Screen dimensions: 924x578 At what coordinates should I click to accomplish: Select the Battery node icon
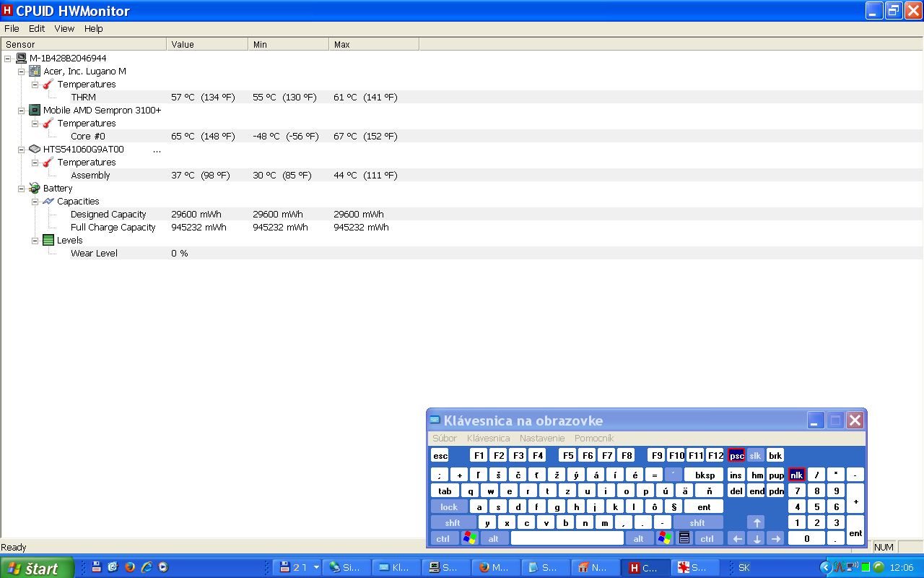click(34, 188)
